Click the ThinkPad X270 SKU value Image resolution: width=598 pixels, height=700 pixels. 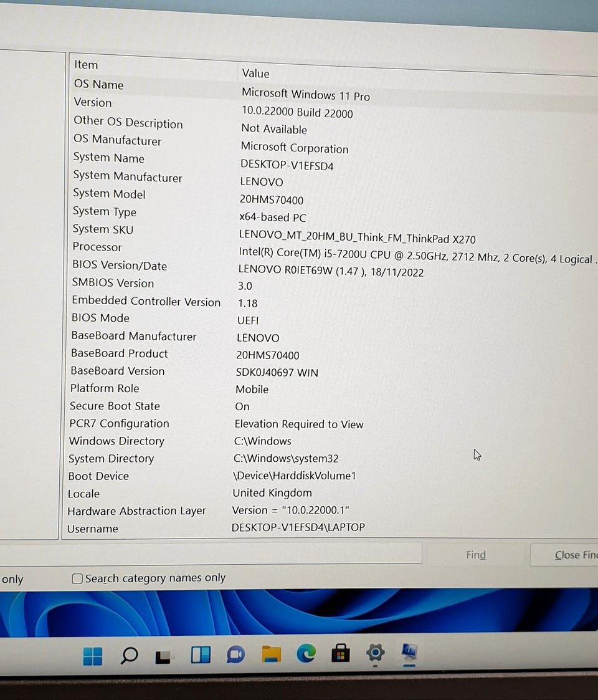click(357, 237)
